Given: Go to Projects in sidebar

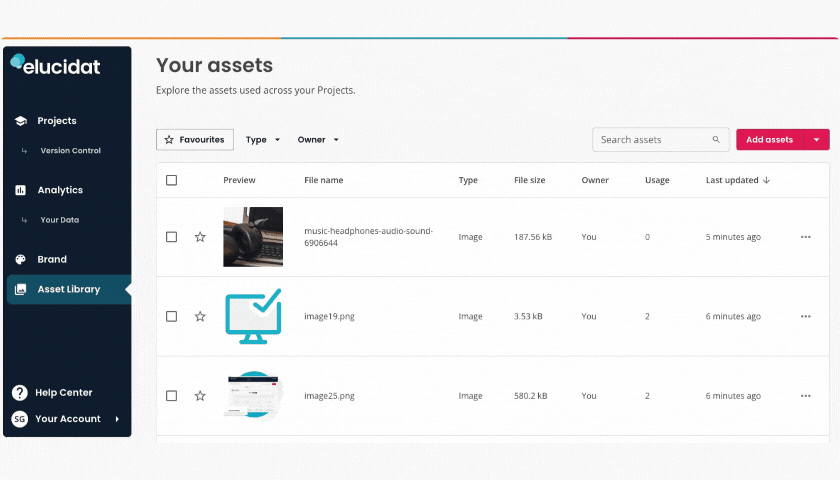Looking at the screenshot, I should pos(57,121).
